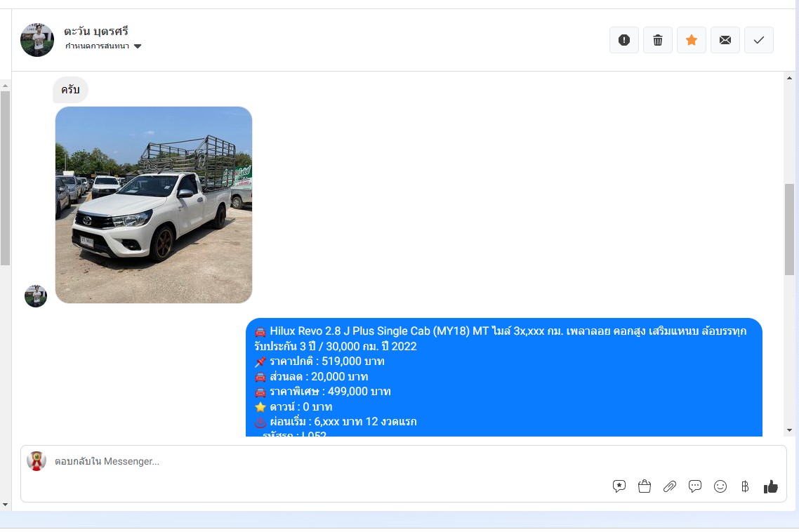This screenshot has height=532, width=799.
Task: Click sender avatar beside the truck photo
Action: (x=36, y=296)
